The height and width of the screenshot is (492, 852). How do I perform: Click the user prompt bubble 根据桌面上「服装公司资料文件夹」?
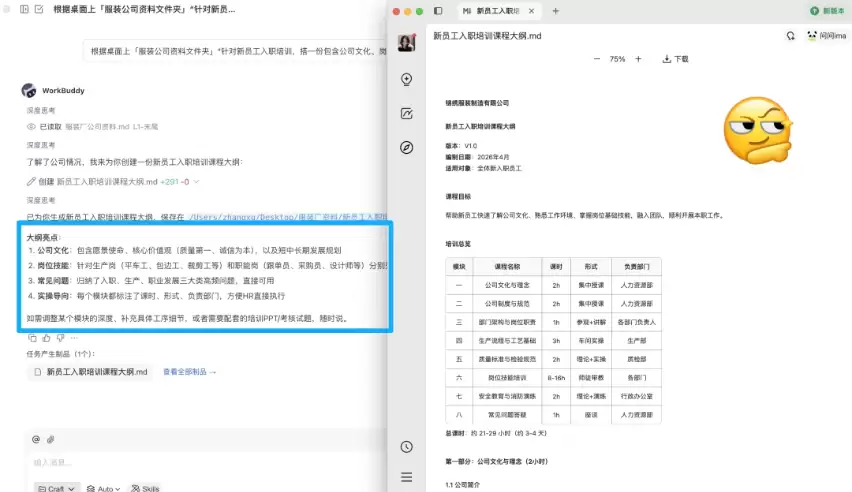(235, 51)
